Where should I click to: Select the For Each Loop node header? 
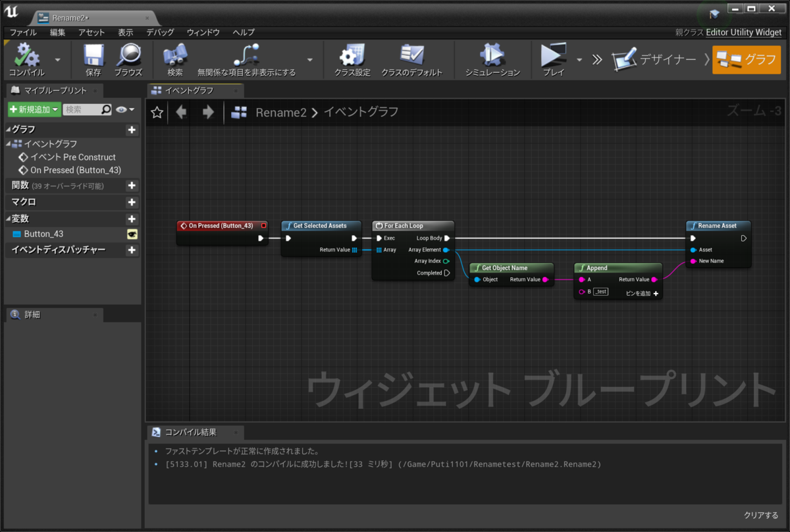413,226
